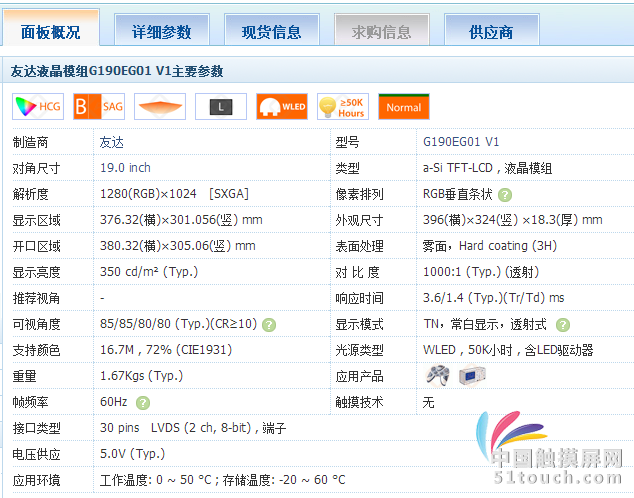Click the ≥50K Hours lifetime icon

pos(343,107)
